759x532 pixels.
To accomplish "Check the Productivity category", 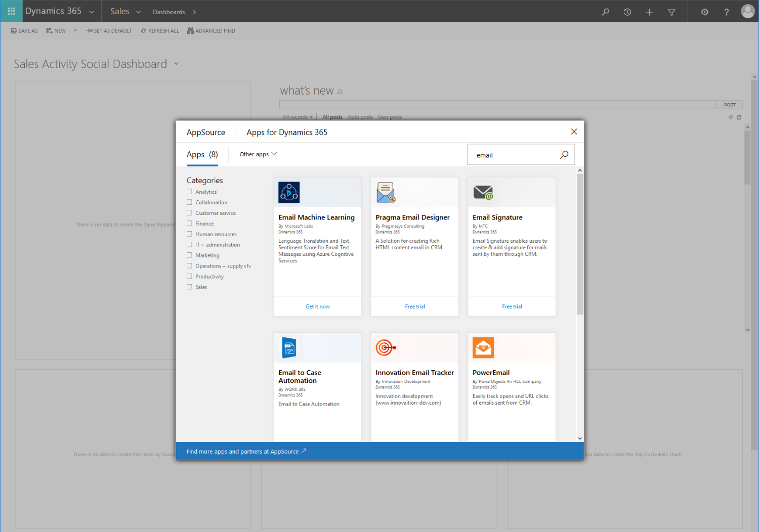I will coord(189,277).
